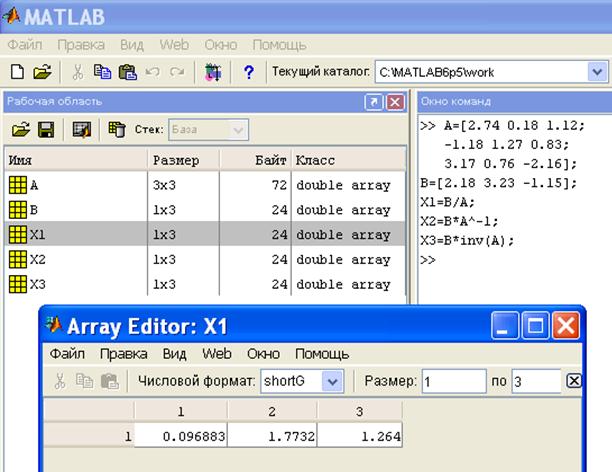This screenshot has width=612, height=472.
Task: Load workspace data with the workspace folder icon
Action: (x=21, y=130)
